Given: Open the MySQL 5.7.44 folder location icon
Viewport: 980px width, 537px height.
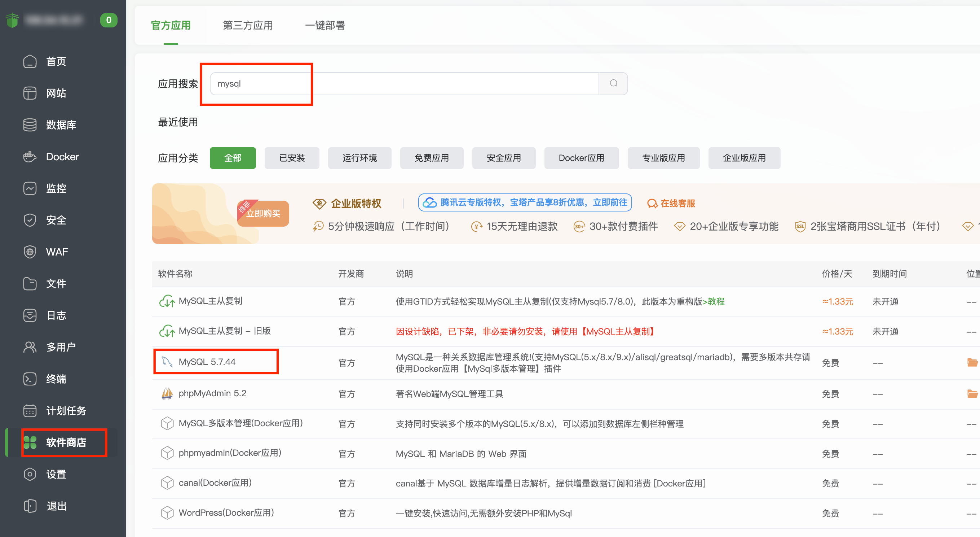Looking at the screenshot, I should point(972,362).
